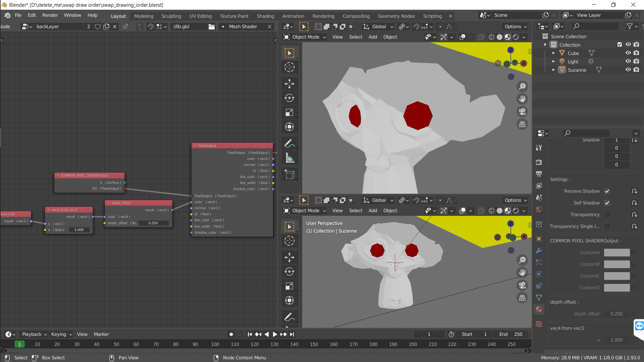The image size is (644, 362).
Task: Select the Cursor tool in upper viewport
Action: coord(289,67)
